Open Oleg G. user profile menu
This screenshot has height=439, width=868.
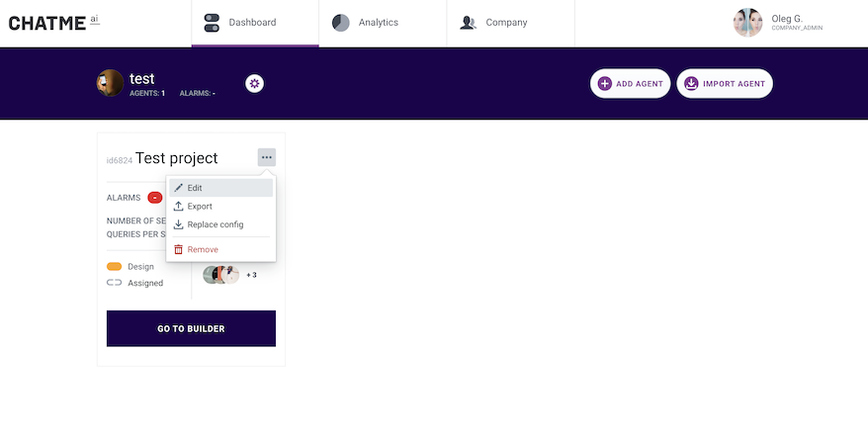[x=778, y=23]
